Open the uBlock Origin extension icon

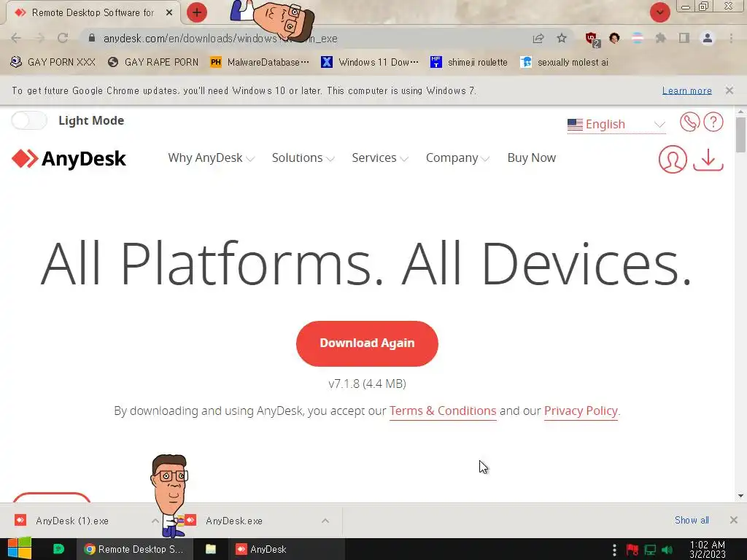point(592,39)
